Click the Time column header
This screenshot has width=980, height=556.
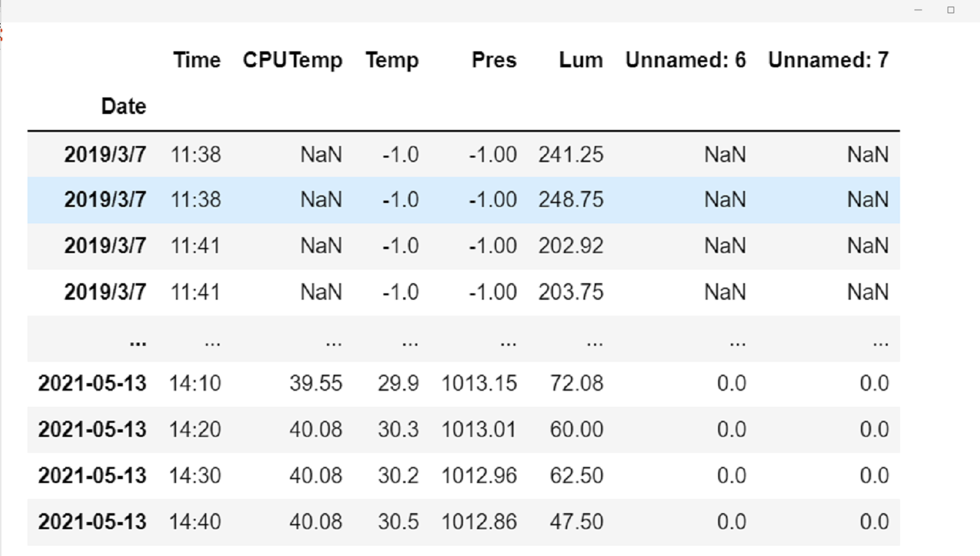(x=197, y=60)
